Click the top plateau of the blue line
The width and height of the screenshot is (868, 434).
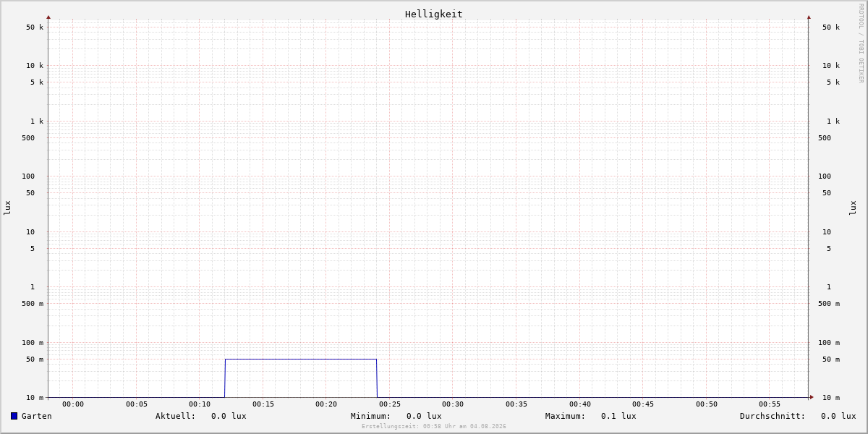tap(301, 359)
